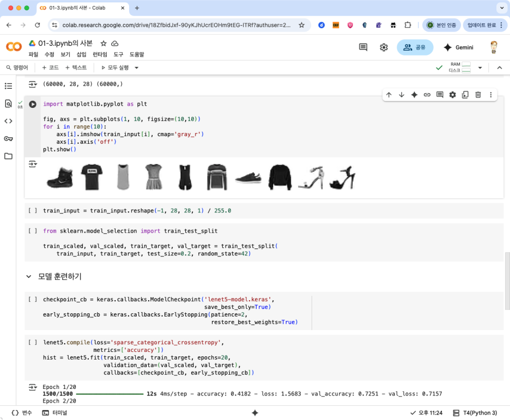Open the 파일 menu
510x420 pixels.
click(x=33, y=54)
